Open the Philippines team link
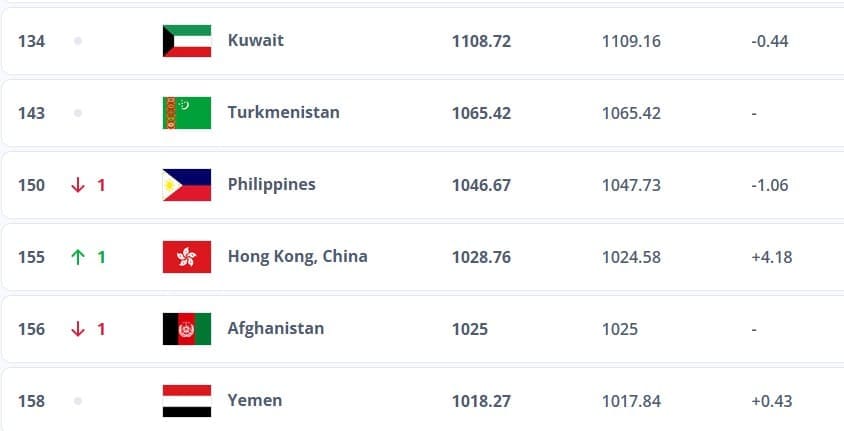Image resolution: width=844 pixels, height=431 pixels. pos(272,185)
